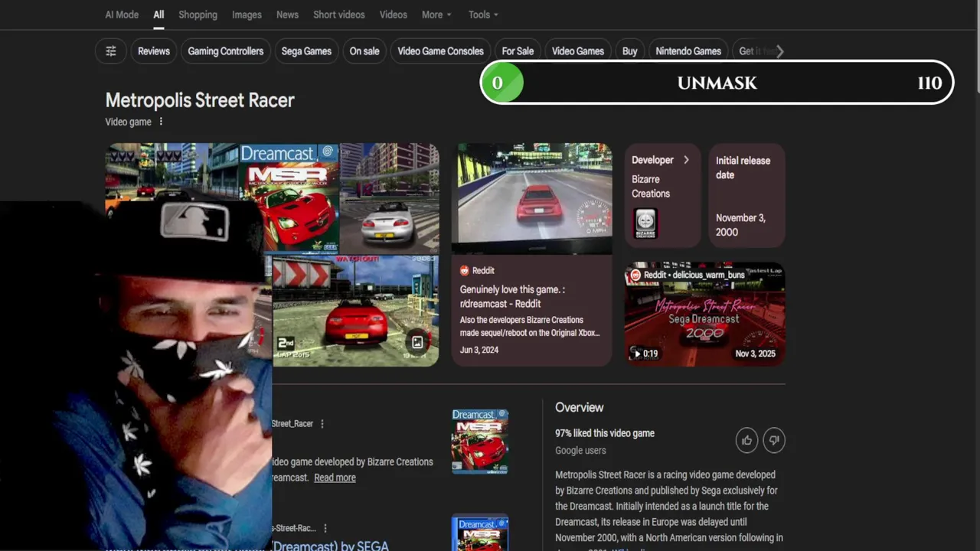The width and height of the screenshot is (980, 551).
Task: Switch to Short videos tab
Action: click(338, 15)
